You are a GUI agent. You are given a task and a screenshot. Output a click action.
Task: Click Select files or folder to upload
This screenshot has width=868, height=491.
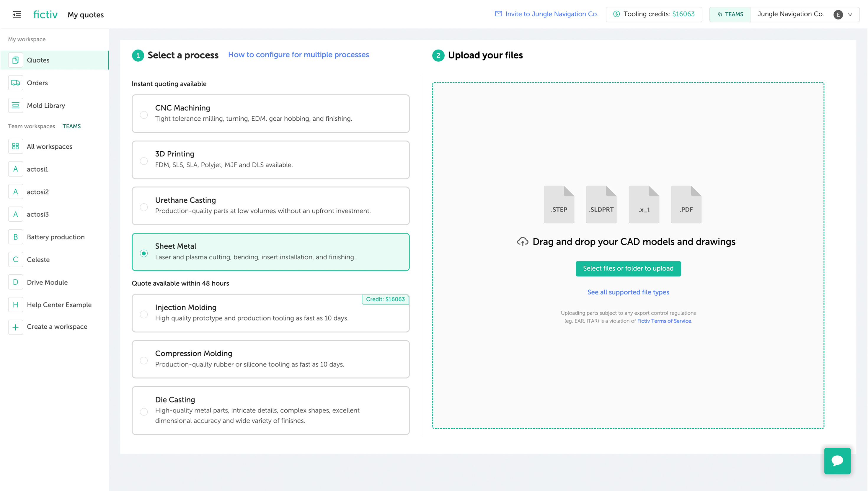(x=628, y=269)
